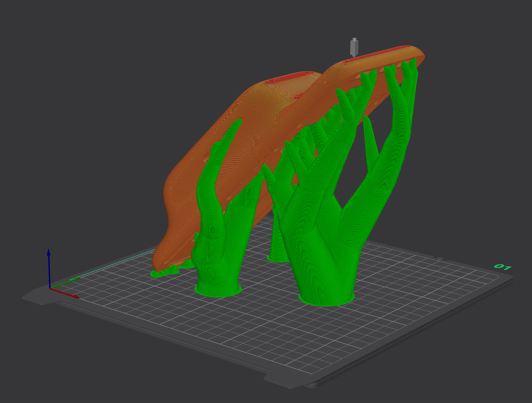Select the green 01 plate number text
The image size is (532, 403).
503,267
